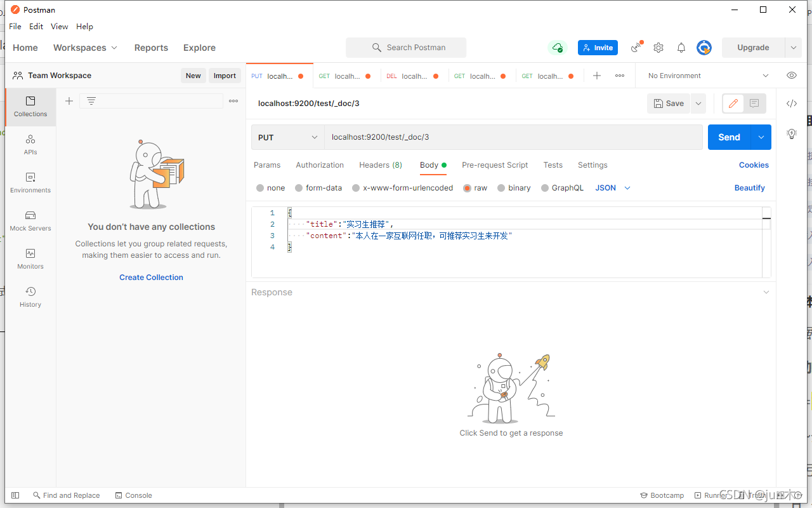
Task: Open Bootcamp from the status bar
Action: (x=662, y=495)
